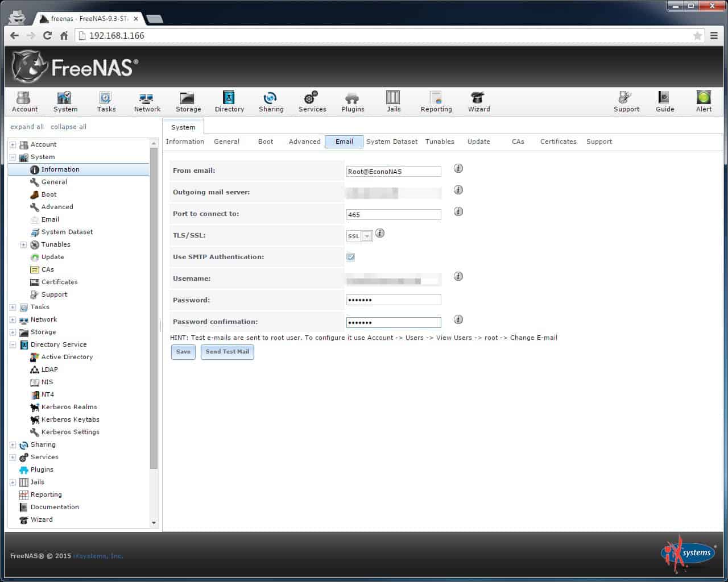The height and width of the screenshot is (582, 728).
Task: Collapse the Directory Service tree node
Action: tap(13, 344)
